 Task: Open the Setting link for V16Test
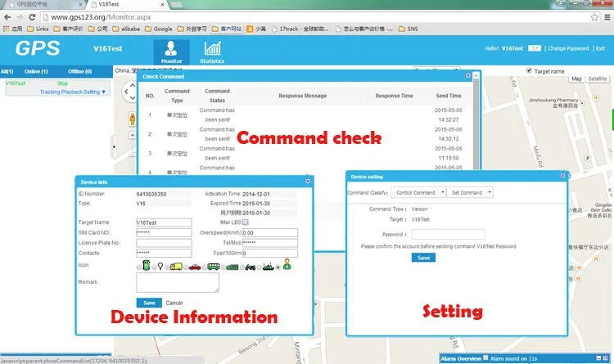click(x=92, y=92)
